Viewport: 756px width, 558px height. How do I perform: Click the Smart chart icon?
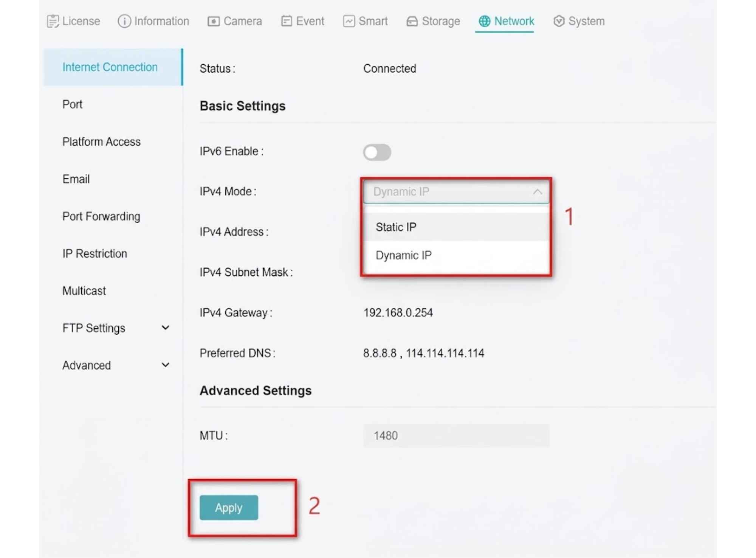(x=349, y=21)
